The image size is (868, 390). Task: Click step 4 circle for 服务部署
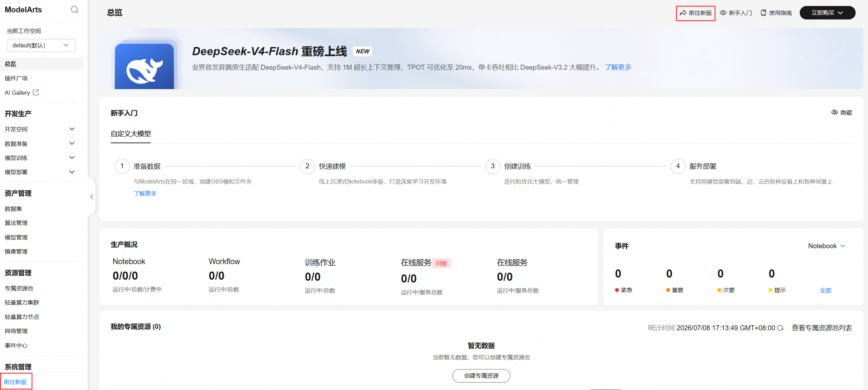[678, 166]
